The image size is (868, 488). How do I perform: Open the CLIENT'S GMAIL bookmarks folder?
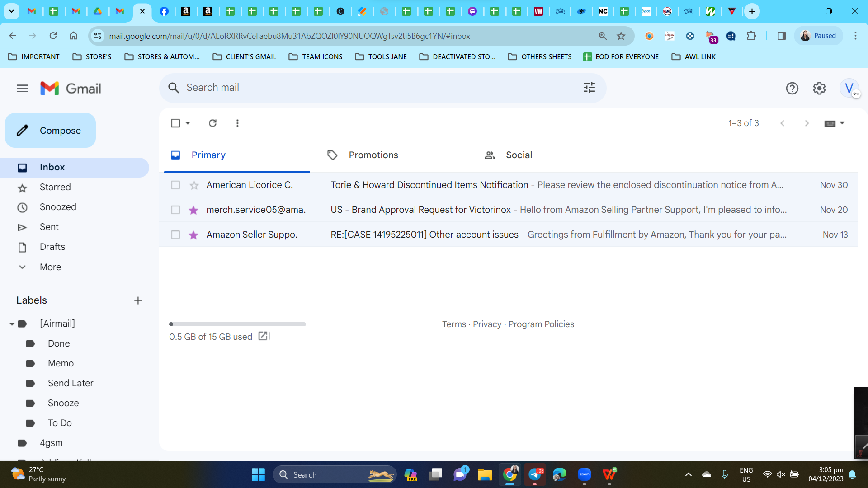click(x=244, y=57)
